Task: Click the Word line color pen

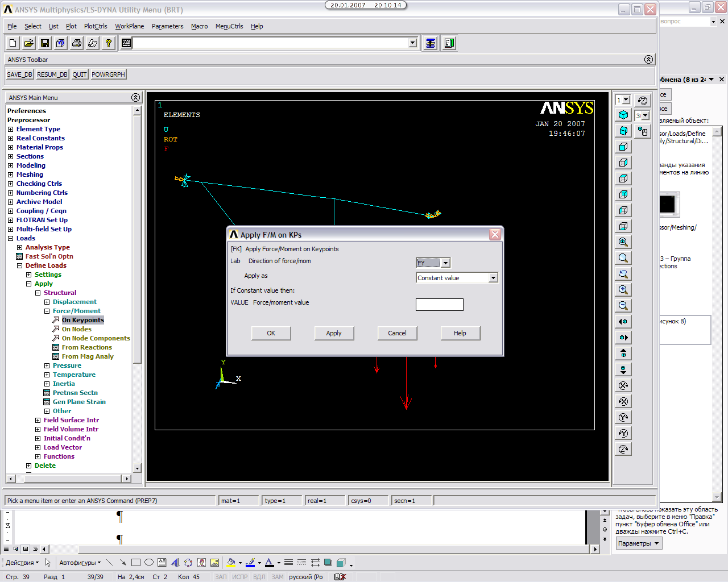Action: click(x=250, y=563)
